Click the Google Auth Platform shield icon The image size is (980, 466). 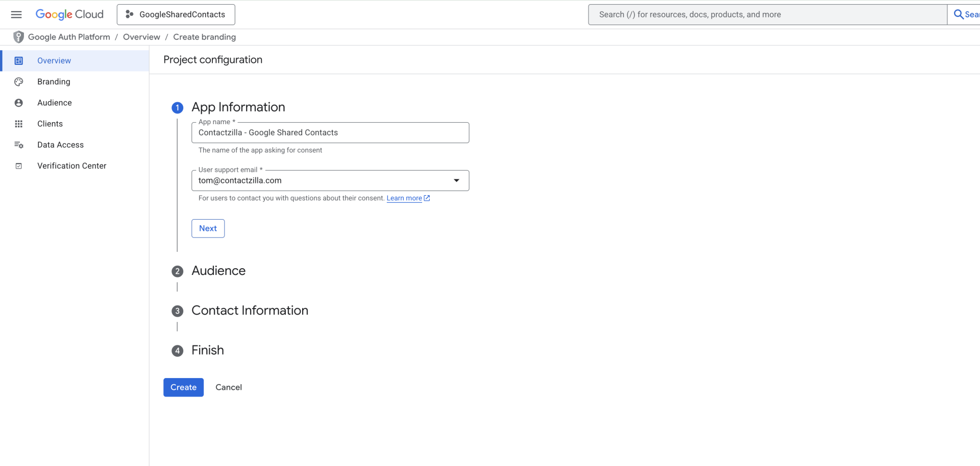pyautogui.click(x=18, y=37)
